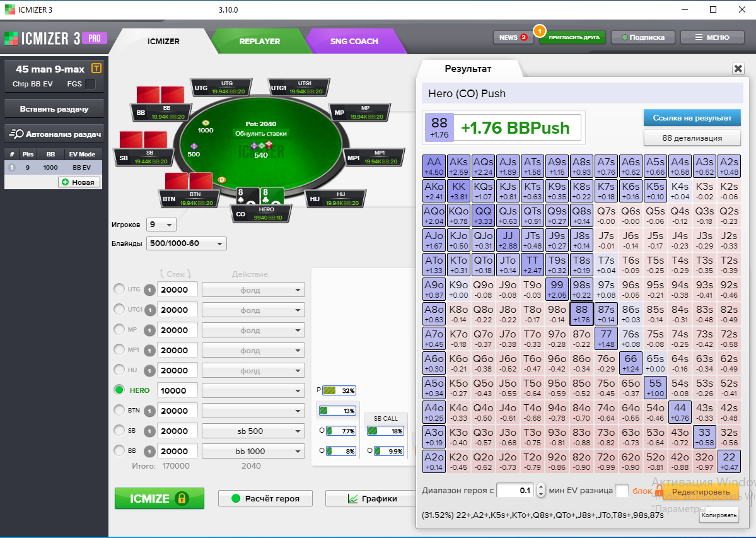Run the ICMIZE calculation button
The height and width of the screenshot is (538, 756).
pyautogui.click(x=159, y=498)
